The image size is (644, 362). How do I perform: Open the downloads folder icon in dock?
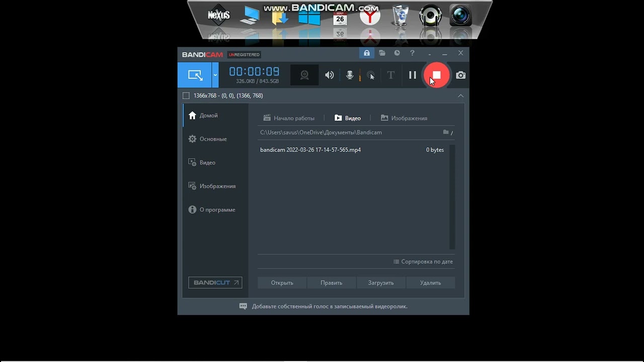pyautogui.click(x=280, y=16)
